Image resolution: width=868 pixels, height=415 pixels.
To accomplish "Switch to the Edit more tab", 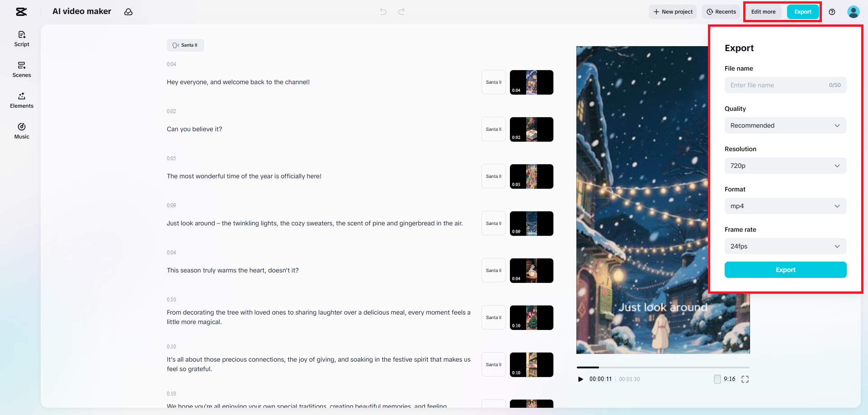I will [x=763, y=12].
